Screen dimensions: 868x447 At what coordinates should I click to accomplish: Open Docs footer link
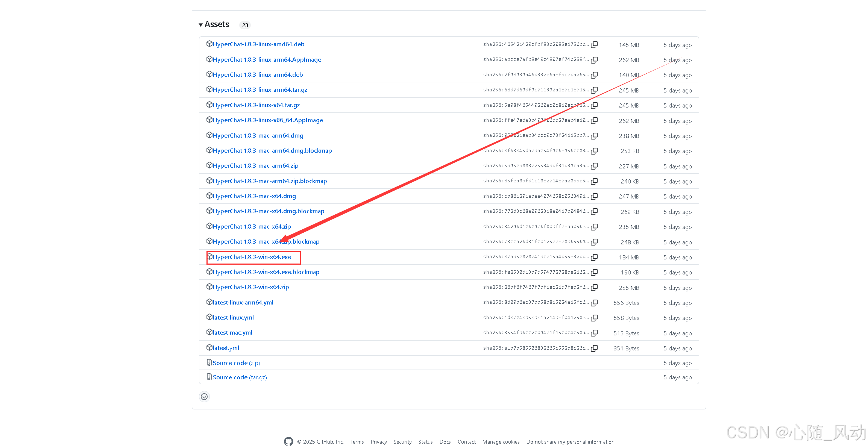pos(445,442)
